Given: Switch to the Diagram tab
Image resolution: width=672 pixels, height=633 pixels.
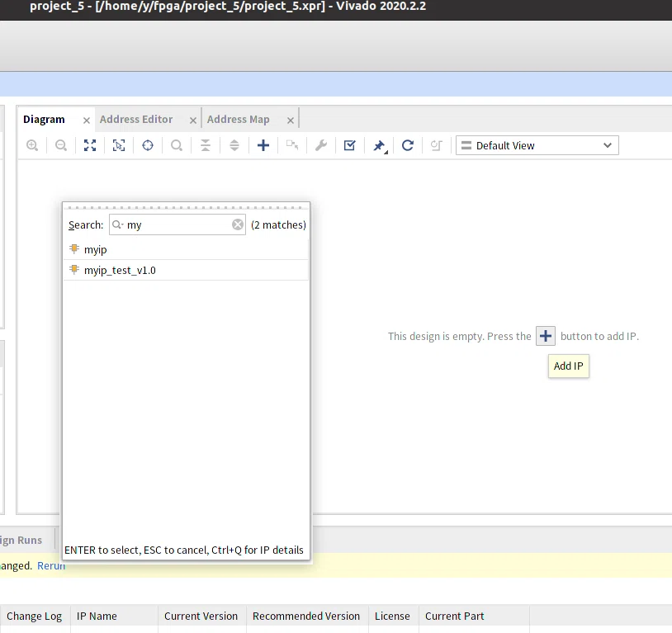Looking at the screenshot, I should tap(44, 119).
